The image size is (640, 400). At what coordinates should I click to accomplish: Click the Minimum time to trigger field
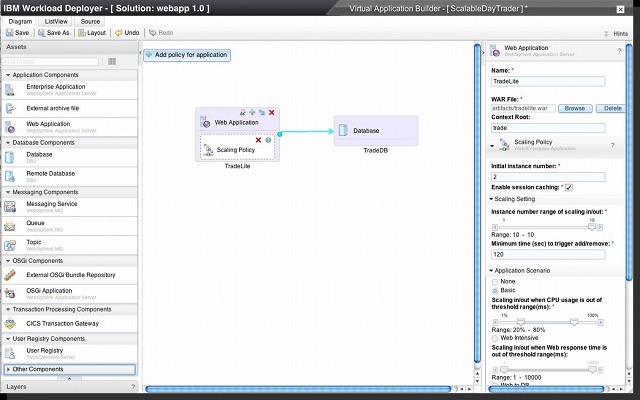click(548, 254)
